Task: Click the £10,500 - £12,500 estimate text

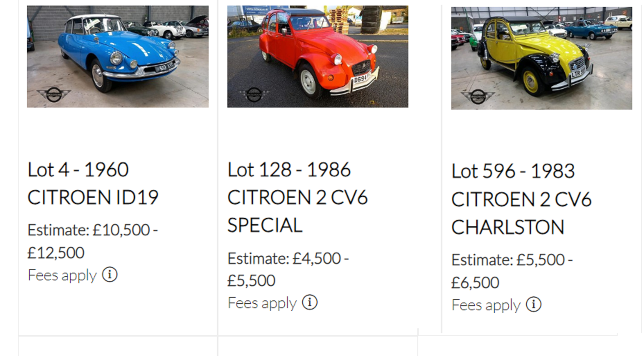Action: 93,241
